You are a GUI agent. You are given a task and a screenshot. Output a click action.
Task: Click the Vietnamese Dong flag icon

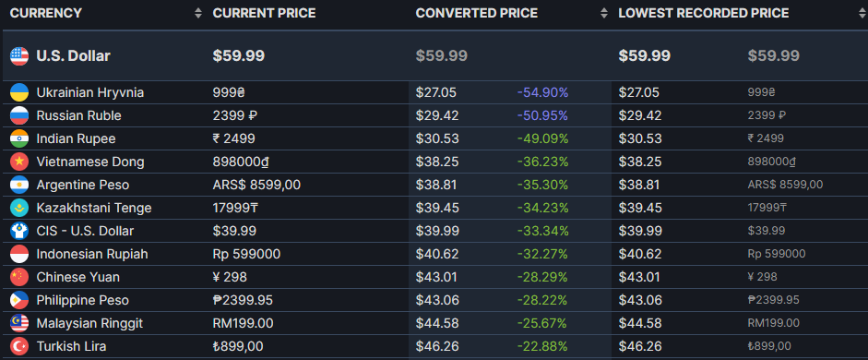[19, 162]
